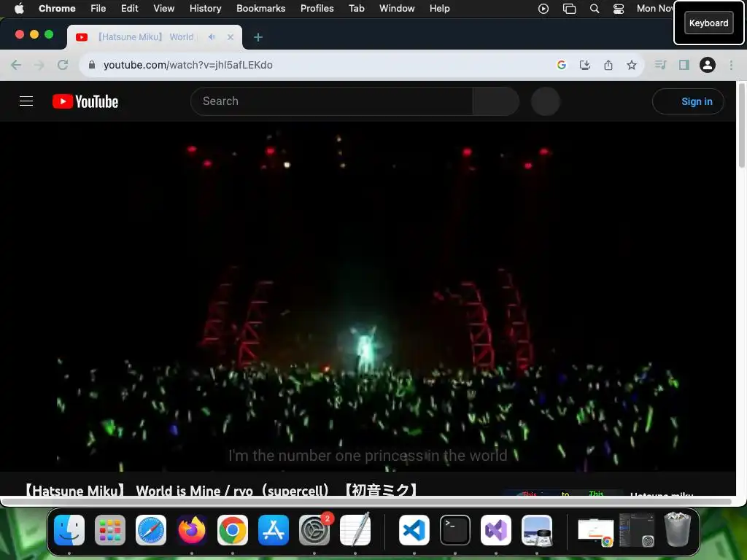Viewport: 747px width, 560px height.
Task: View site info via lock icon
Action: point(92,65)
